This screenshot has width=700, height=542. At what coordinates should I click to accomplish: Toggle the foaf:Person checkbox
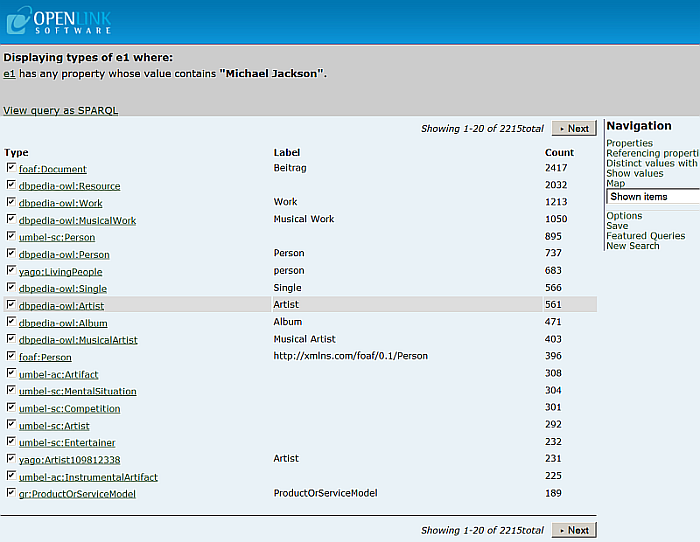coord(11,356)
